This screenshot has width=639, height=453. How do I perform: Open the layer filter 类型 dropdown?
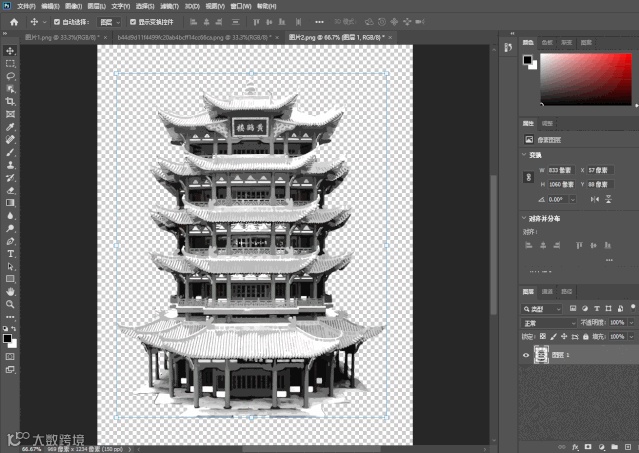pyautogui.click(x=542, y=309)
